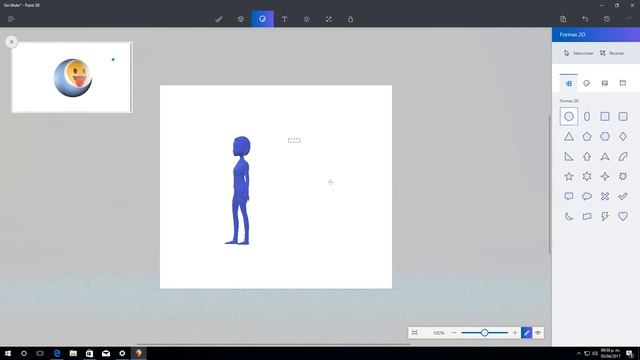Open the Windows Start menu
Screen dimensions: 640x360
click(8, 353)
